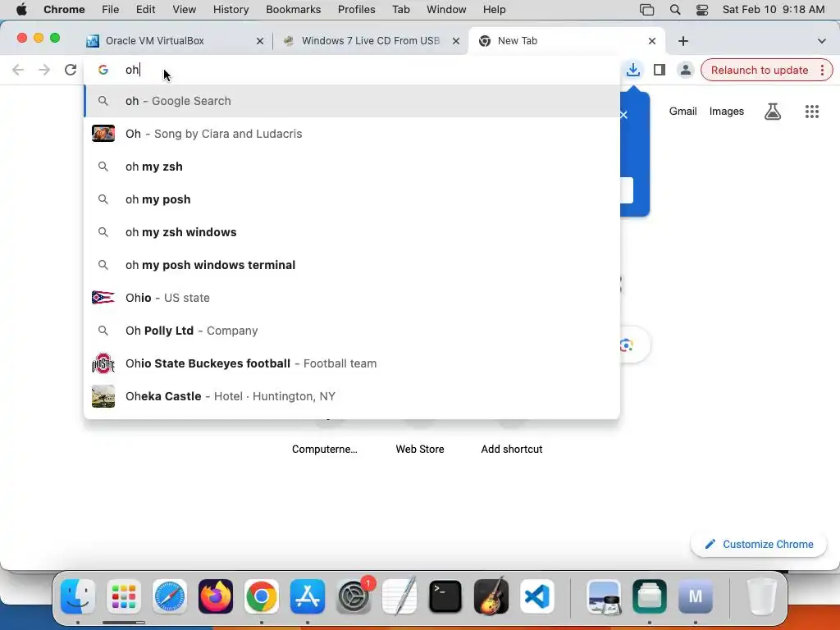
Task: Open the Help menu
Action: coord(494,10)
